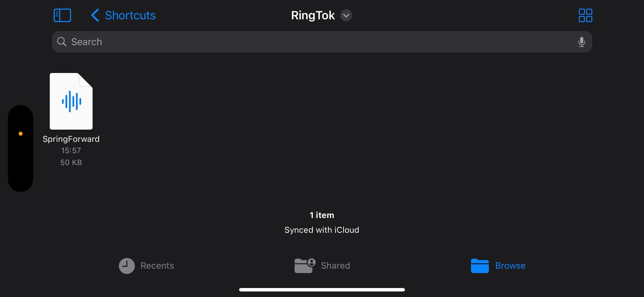
Task: Tap the home indicator bar
Action: (322, 289)
